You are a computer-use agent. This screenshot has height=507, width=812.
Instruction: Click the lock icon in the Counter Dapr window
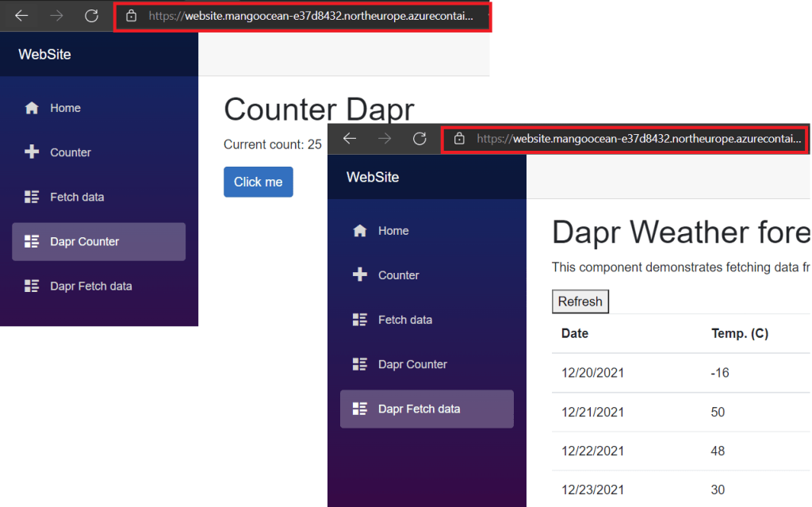click(x=131, y=16)
